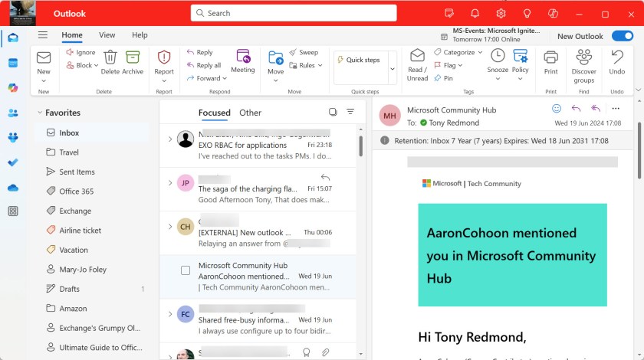Open the Forward dropdown arrow
Viewport: 644px width, 360px height.
(x=225, y=78)
